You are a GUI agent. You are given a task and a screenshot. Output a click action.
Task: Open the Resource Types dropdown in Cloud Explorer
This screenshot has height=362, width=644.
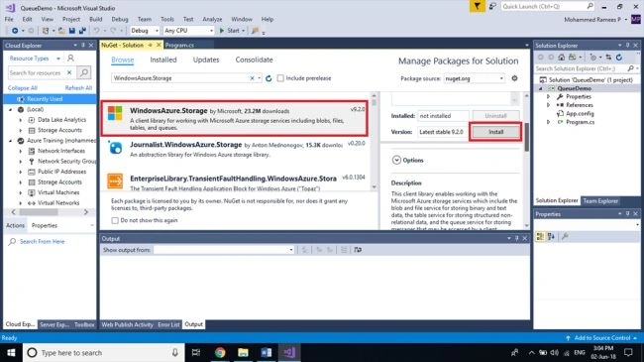pyautogui.click(x=35, y=59)
